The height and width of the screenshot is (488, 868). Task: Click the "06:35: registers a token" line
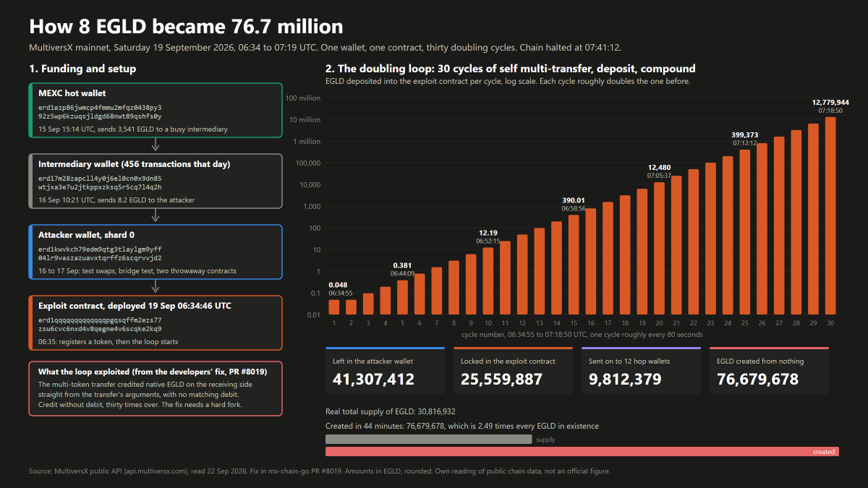pyautogui.click(x=108, y=342)
